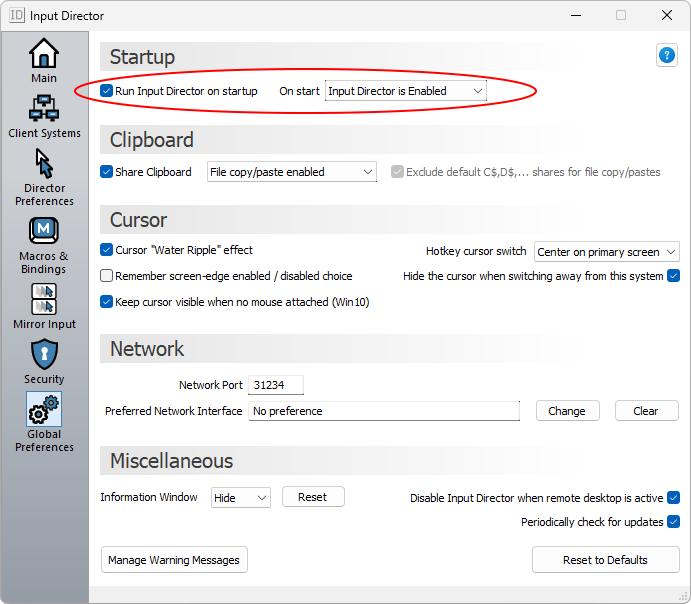This screenshot has width=691, height=604.
Task: Uncheck Run Input Director on startup
Action: pyautogui.click(x=107, y=91)
